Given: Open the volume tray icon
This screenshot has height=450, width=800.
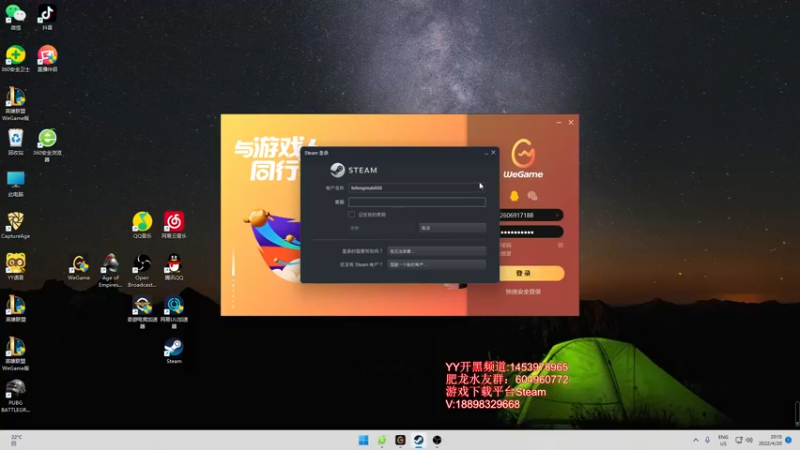Looking at the screenshot, I should pyautogui.click(x=749, y=440).
